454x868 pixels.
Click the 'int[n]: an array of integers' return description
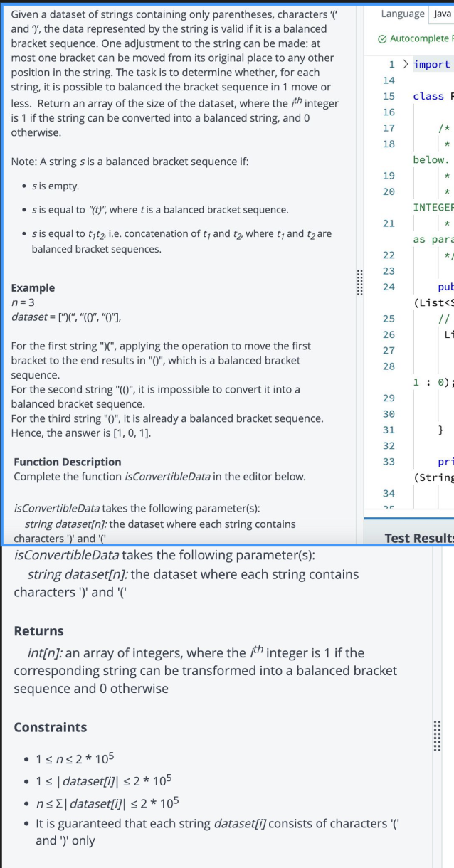point(206,670)
